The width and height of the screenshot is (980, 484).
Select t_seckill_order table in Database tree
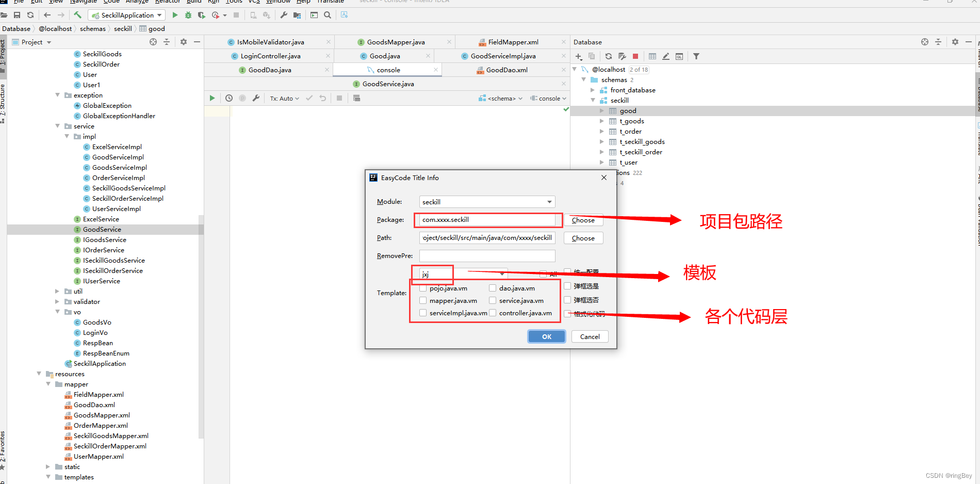coord(641,152)
